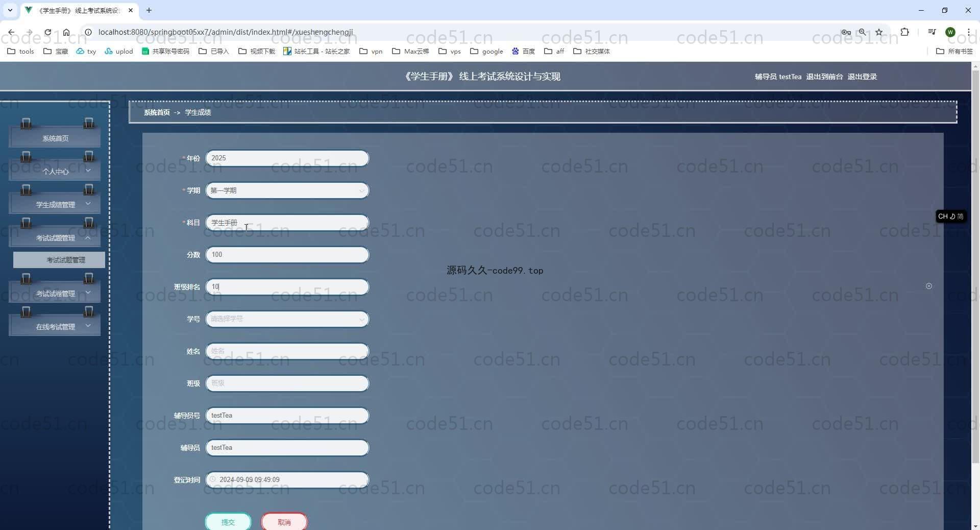Open the uplod bookmark

click(118, 51)
